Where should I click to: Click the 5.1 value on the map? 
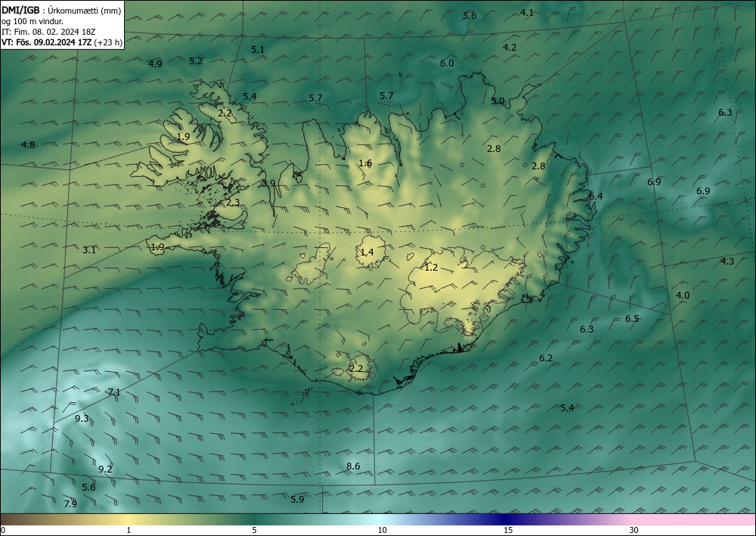[x=258, y=49]
